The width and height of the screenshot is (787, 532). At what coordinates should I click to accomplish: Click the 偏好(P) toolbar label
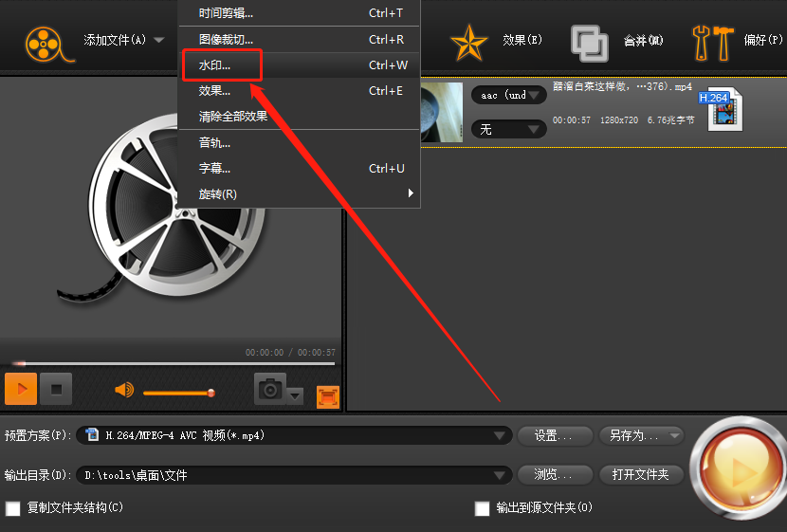click(763, 40)
